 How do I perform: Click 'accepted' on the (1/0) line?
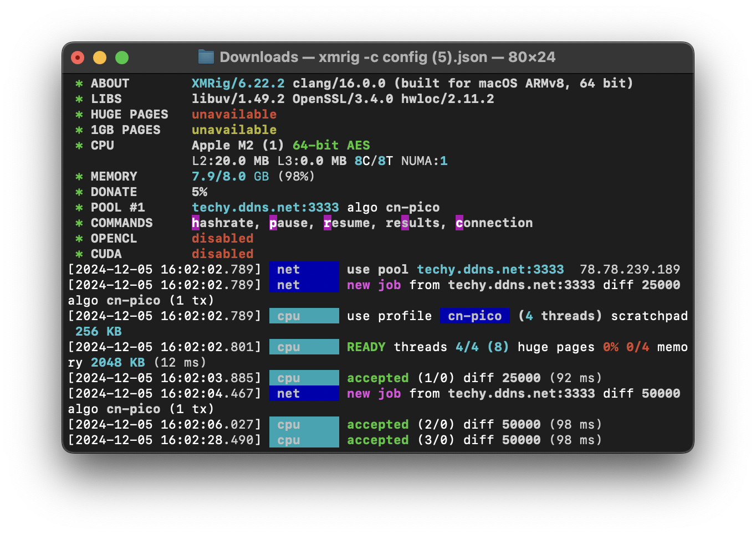[x=378, y=378]
